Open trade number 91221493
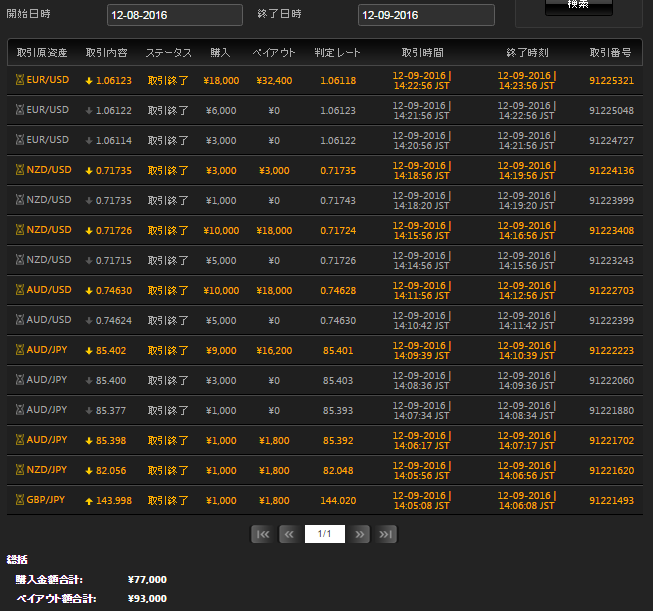This screenshot has height=611, width=653. (x=612, y=500)
